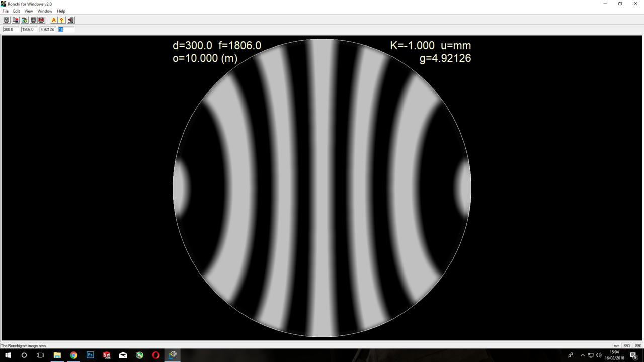Open the grating grid settings icon

pyautogui.click(x=33, y=20)
